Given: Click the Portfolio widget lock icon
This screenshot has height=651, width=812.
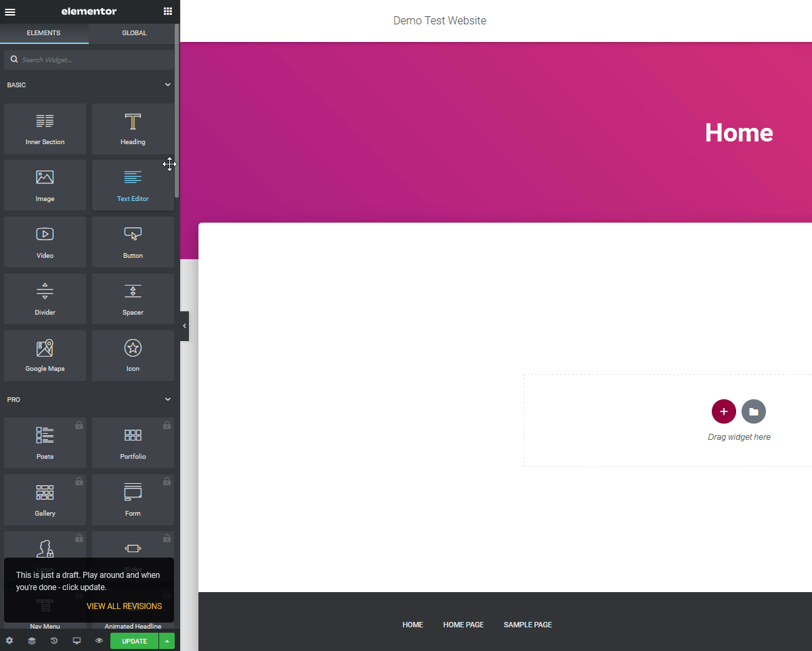Looking at the screenshot, I should point(167,426).
